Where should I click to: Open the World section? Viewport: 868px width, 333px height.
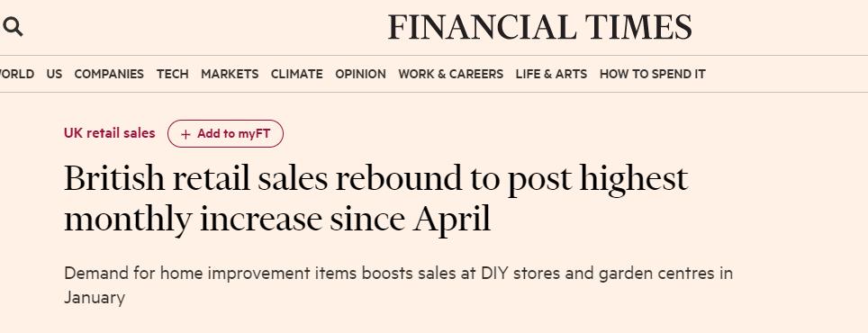[x=16, y=74]
